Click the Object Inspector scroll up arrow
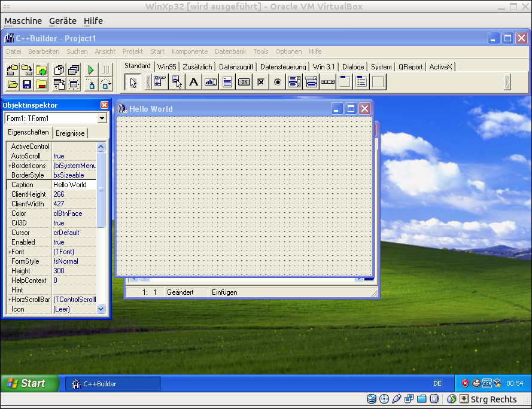 click(101, 146)
